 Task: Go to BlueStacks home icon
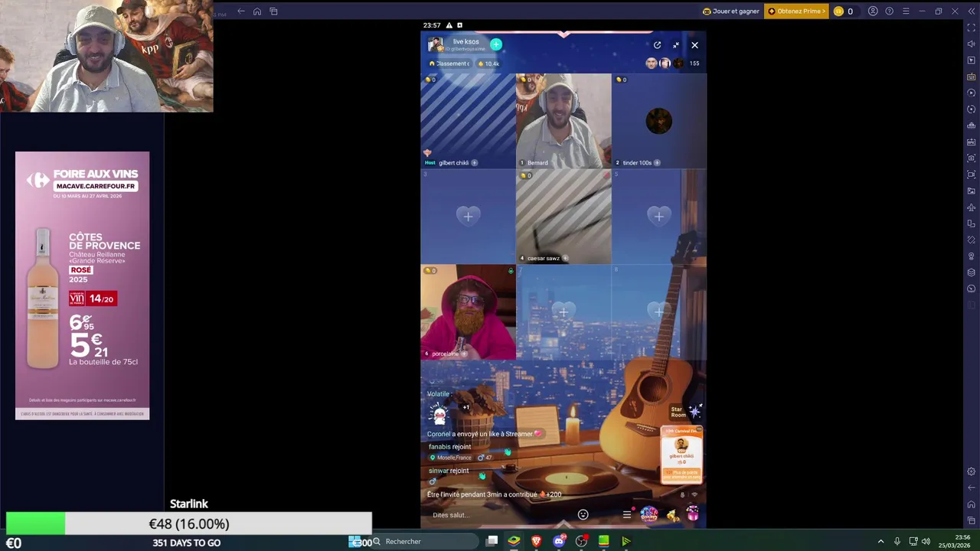257,11
